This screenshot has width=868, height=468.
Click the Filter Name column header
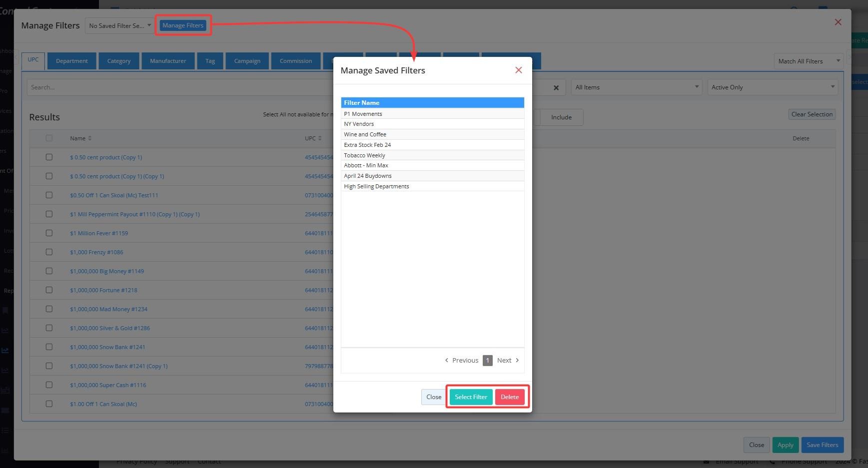tap(432, 103)
